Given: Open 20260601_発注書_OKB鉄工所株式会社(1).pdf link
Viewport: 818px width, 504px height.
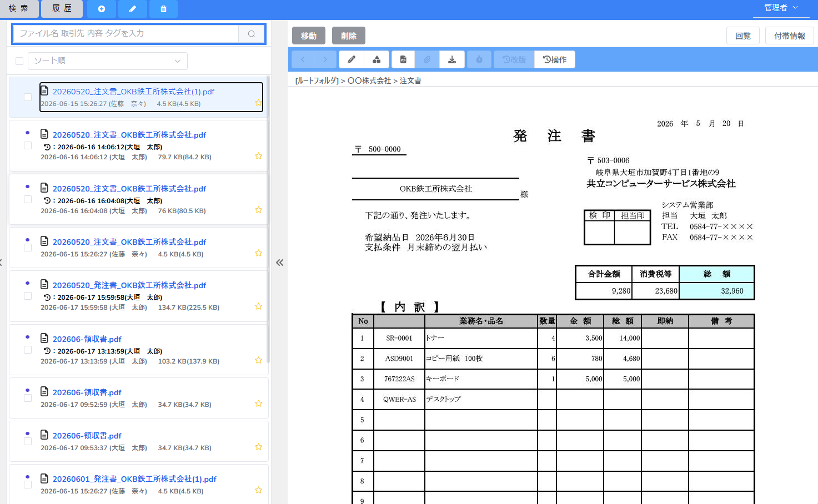Looking at the screenshot, I should (x=134, y=479).
